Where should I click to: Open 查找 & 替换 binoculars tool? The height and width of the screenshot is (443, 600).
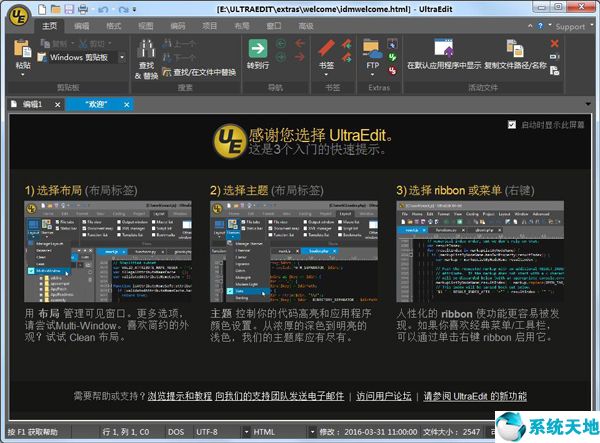146,49
